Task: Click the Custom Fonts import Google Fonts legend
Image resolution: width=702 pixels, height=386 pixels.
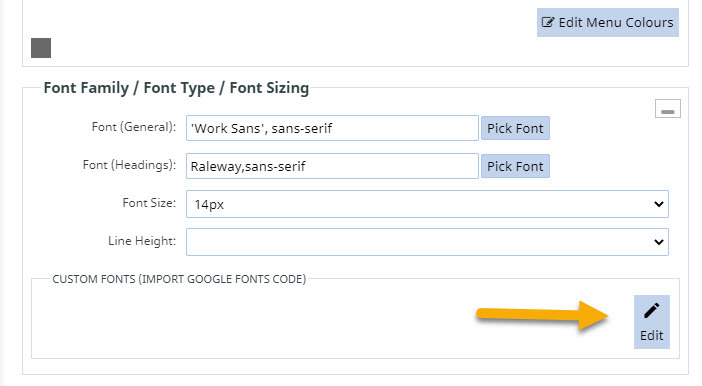Action: click(x=179, y=279)
